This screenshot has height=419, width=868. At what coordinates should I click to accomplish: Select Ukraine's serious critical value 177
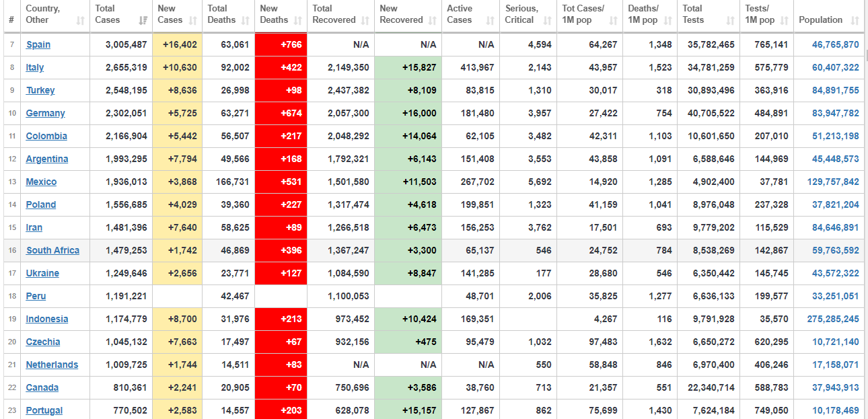tap(529, 273)
